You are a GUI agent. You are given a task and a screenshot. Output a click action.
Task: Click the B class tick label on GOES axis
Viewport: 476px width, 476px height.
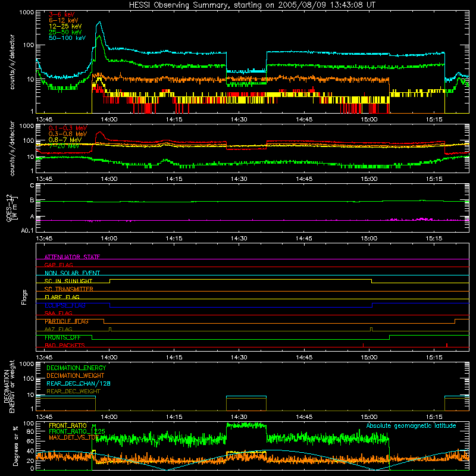pyautogui.click(x=32, y=200)
